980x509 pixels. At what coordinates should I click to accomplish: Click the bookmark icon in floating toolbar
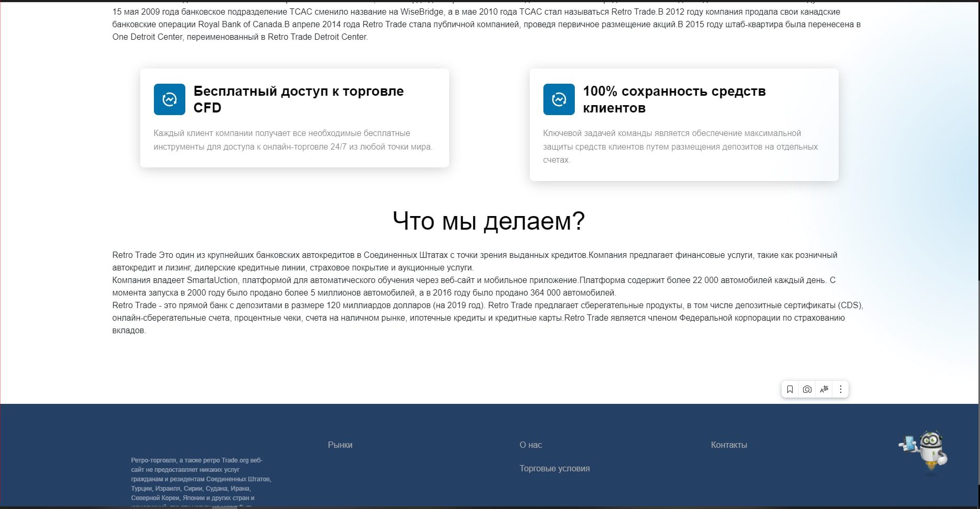pyautogui.click(x=790, y=389)
